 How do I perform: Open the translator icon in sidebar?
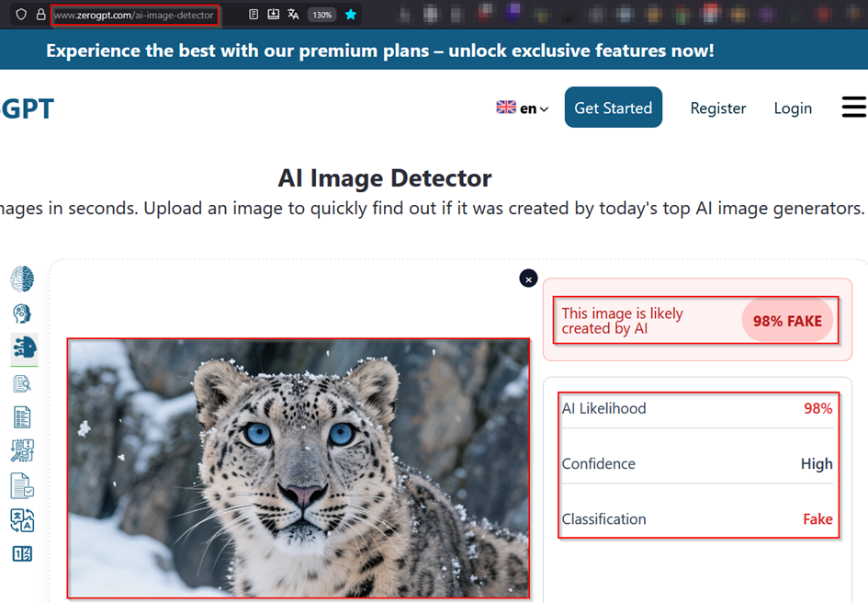[22, 520]
